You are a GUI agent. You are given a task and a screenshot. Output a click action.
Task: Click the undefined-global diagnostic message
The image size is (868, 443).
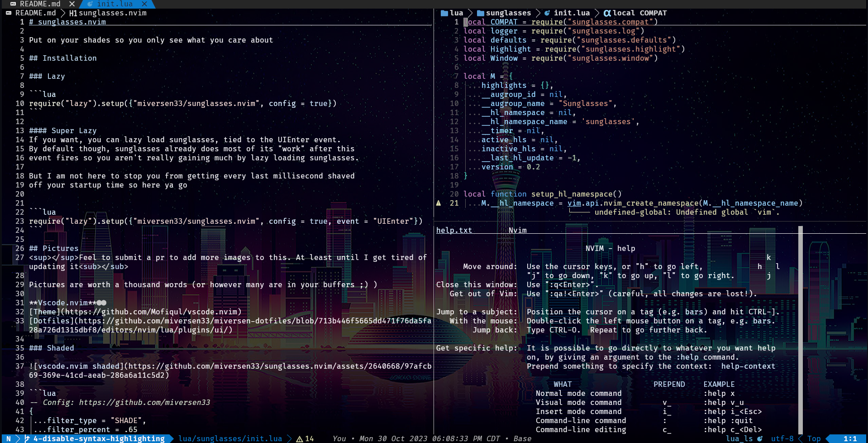pyautogui.click(x=687, y=212)
